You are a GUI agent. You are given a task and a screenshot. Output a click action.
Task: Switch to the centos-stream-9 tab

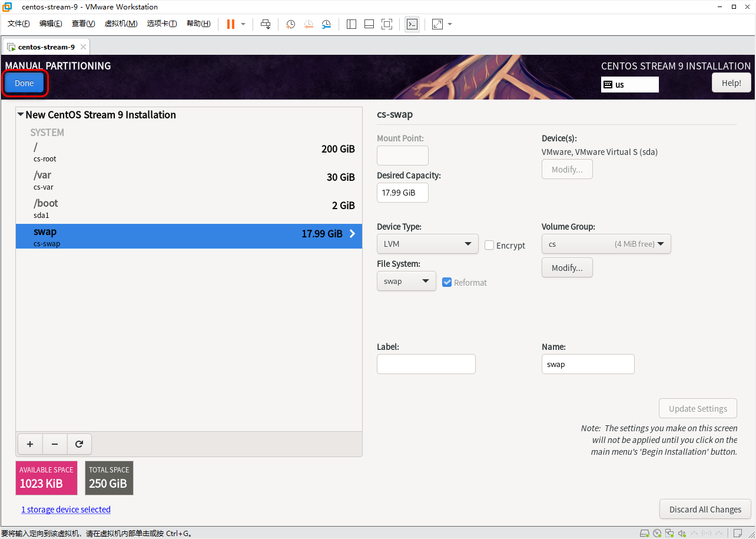(46, 47)
